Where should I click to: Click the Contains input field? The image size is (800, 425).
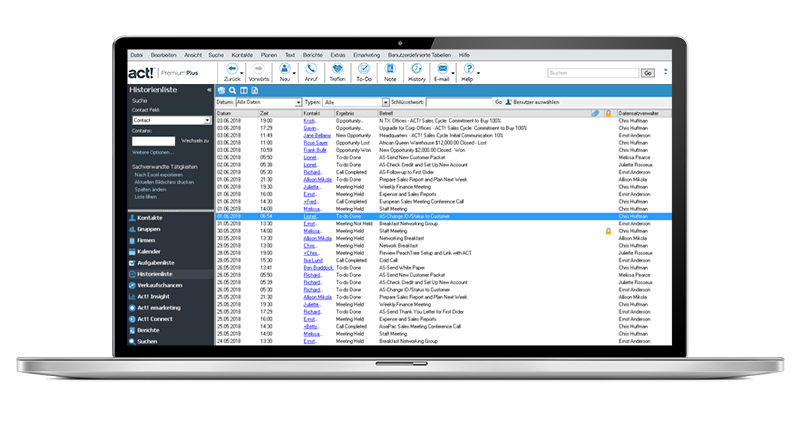pyautogui.click(x=153, y=141)
